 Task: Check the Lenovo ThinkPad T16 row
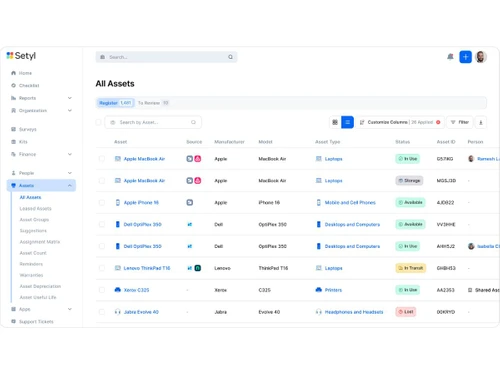(102, 268)
